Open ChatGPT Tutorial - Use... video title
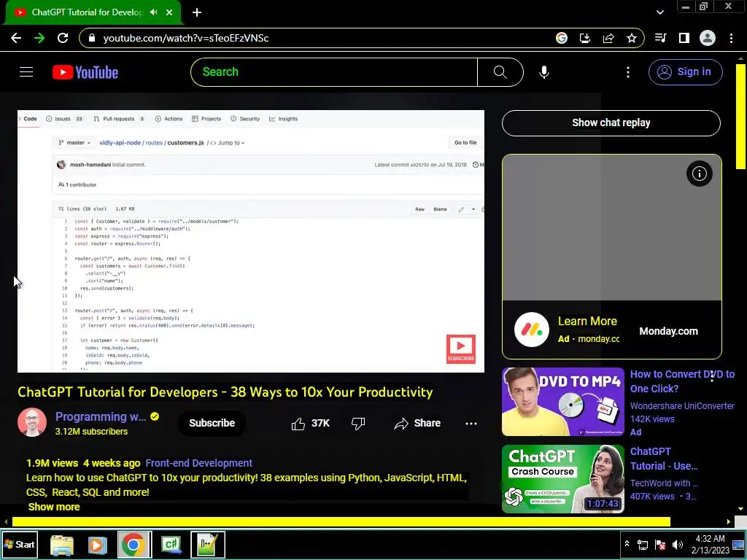This screenshot has height=560, width=747. coord(664,459)
